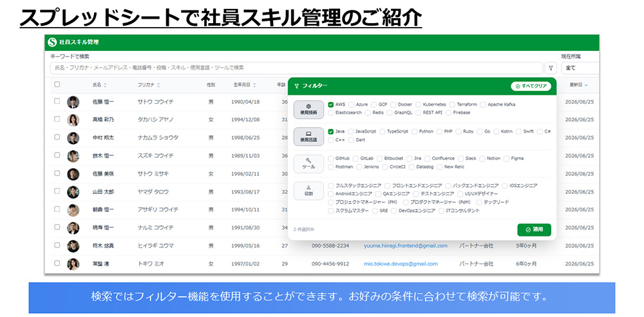Enable the TypeScript checkbox
The height and width of the screenshot is (317, 644).
tap(383, 131)
